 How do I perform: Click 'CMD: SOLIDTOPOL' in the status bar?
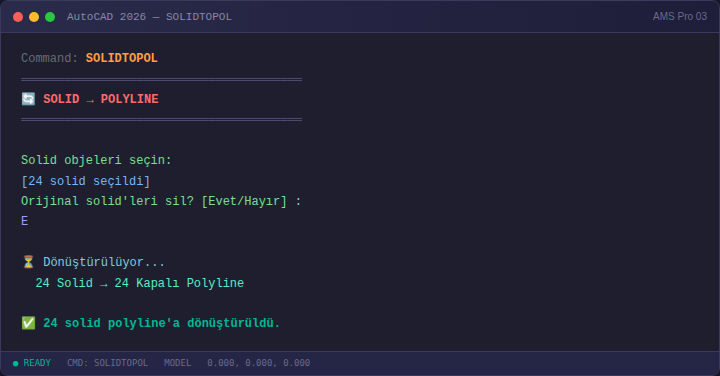(107, 363)
